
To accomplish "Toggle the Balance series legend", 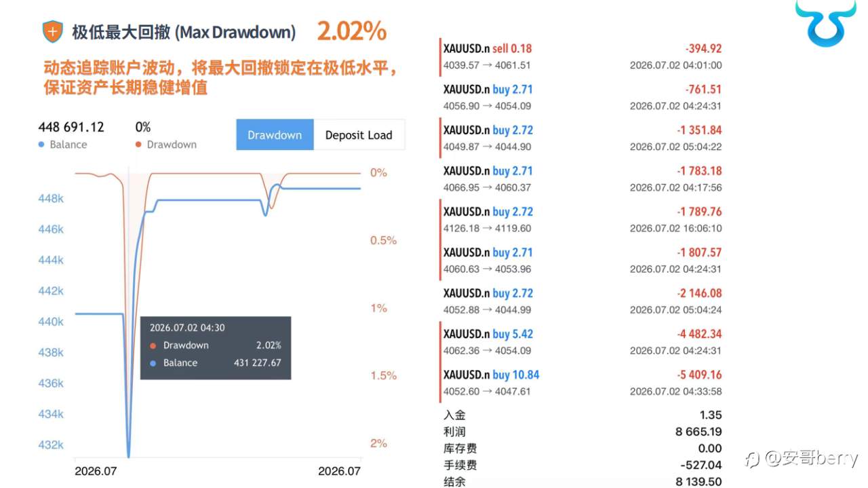I will 63,145.
